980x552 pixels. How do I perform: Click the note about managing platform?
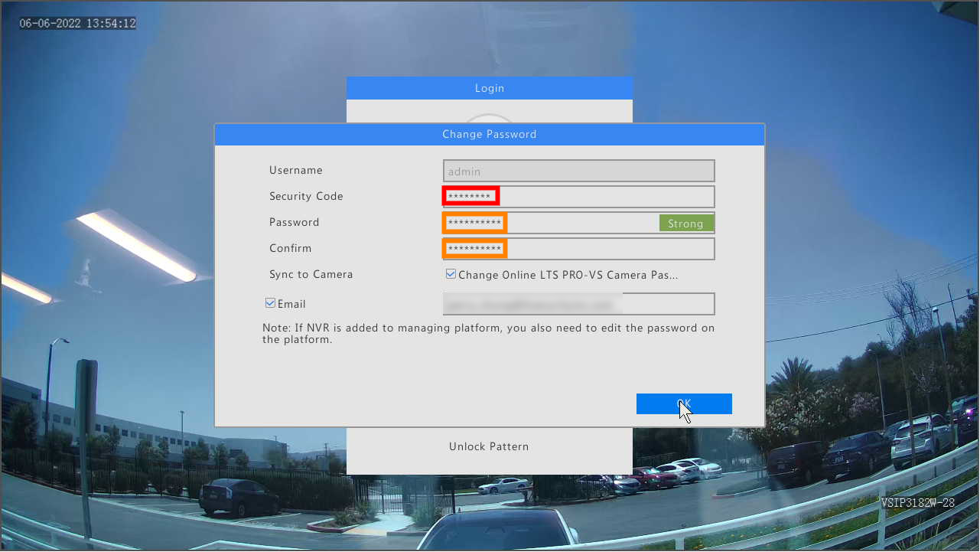click(488, 334)
